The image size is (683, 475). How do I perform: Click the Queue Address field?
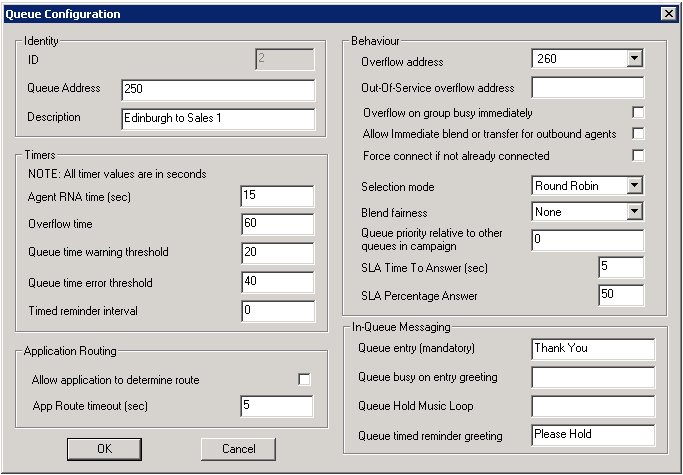(217, 89)
